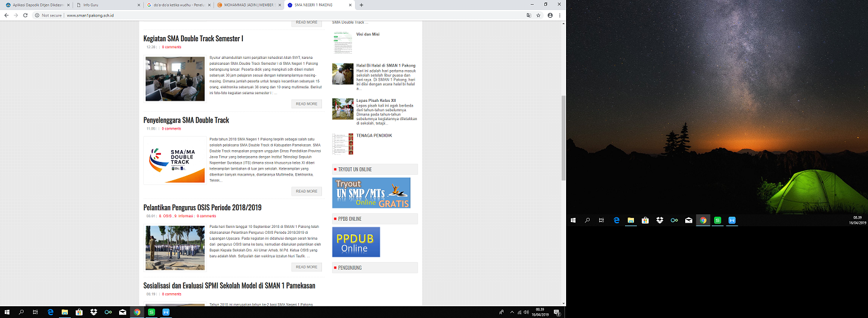Open the ceremony thumbnail for Pelantikan Pengurus OSIS

175,248
